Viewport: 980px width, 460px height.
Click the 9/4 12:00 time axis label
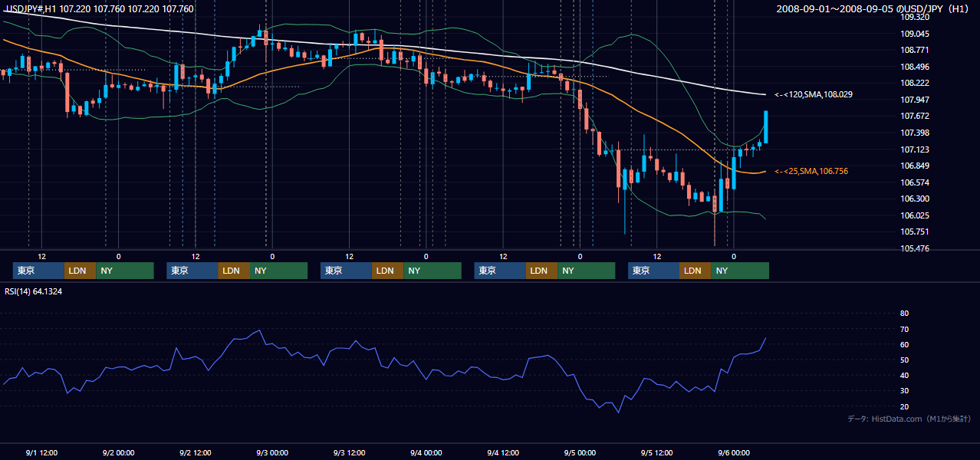click(x=503, y=452)
